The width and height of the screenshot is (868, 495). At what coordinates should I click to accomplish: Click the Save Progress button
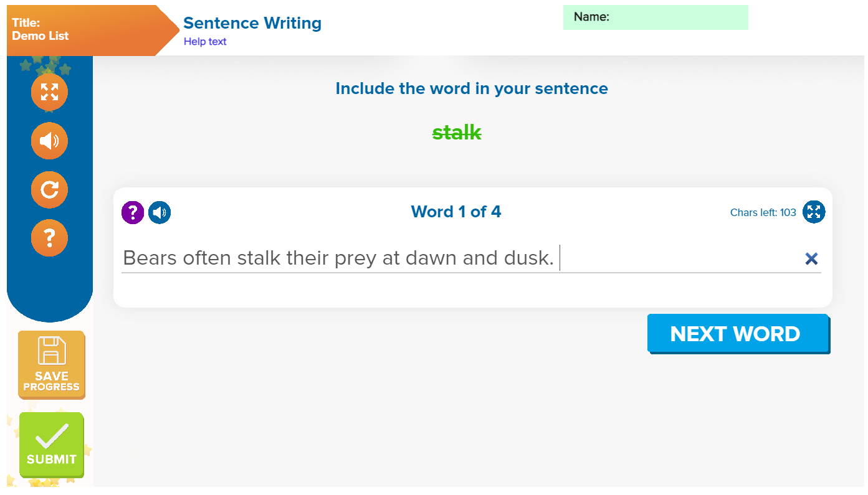[51, 365]
